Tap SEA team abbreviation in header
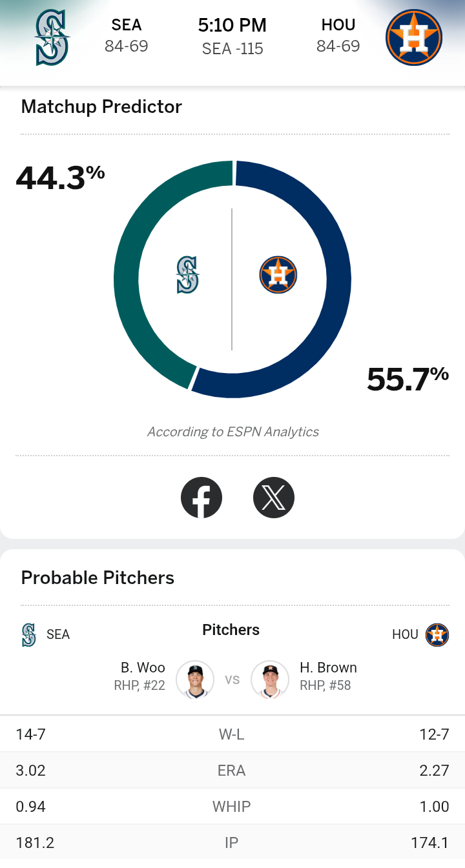The height and width of the screenshot is (868, 465). point(127,25)
